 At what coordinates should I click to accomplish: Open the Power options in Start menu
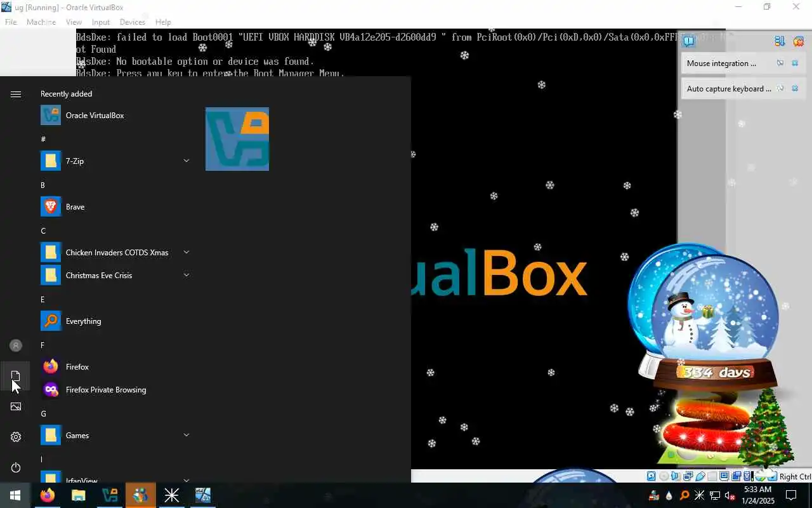point(16,467)
